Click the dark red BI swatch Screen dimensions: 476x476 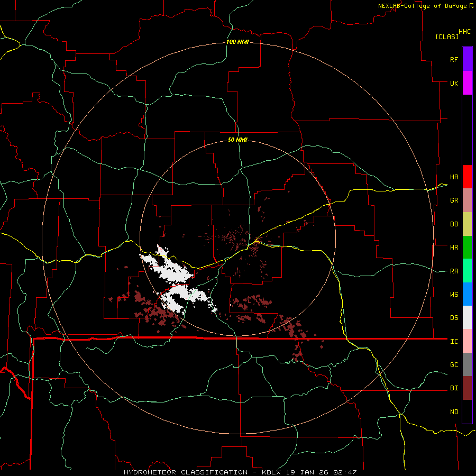[467, 388]
